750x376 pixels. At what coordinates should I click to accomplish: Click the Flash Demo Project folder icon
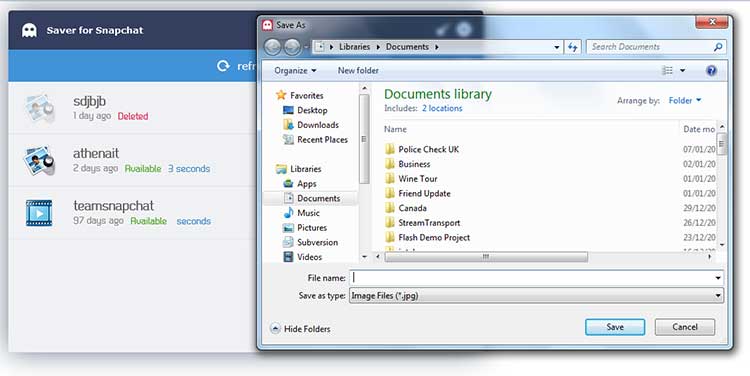point(390,237)
